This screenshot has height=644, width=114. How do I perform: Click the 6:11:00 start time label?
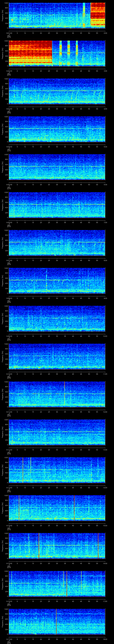click(9, 412)
